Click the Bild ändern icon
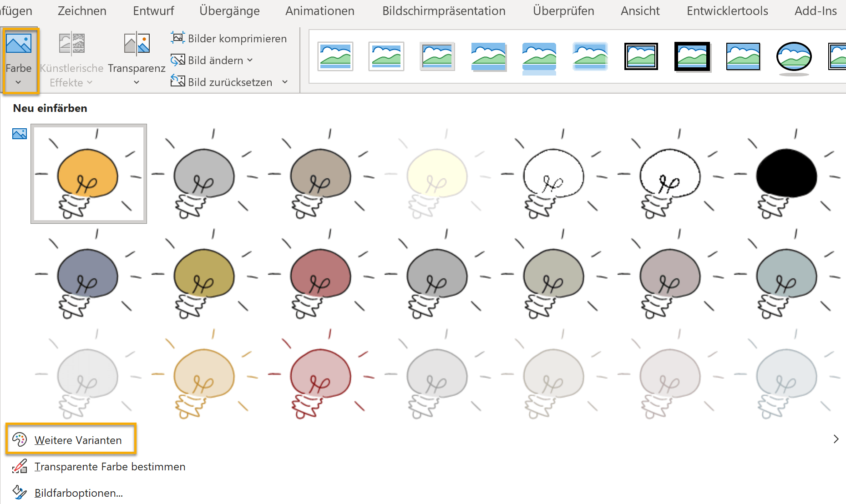 (177, 60)
